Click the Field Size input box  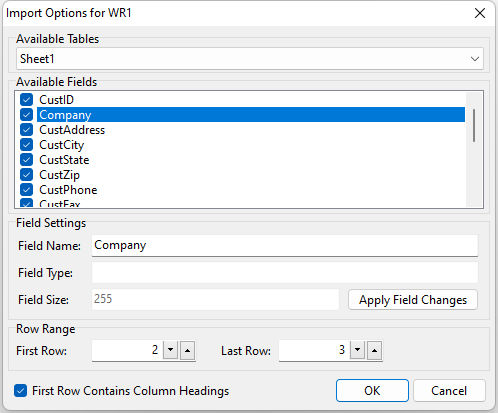pyautogui.click(x=215, y=299)
